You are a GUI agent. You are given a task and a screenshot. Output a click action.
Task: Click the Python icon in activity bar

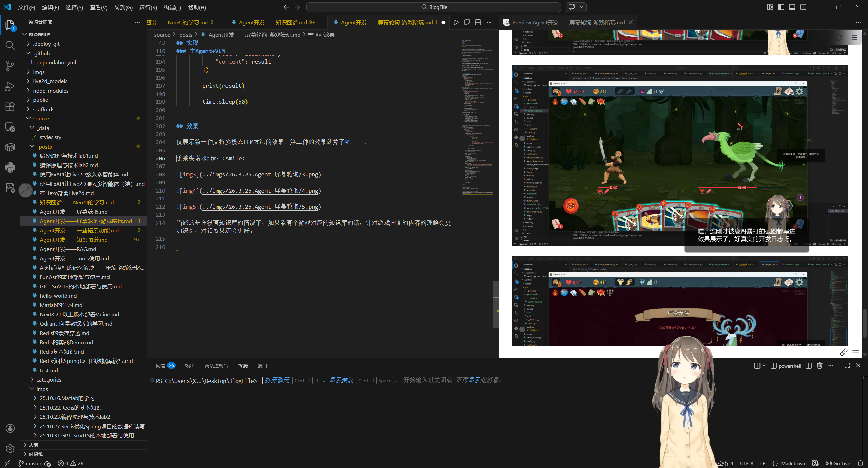pos(10,168)
